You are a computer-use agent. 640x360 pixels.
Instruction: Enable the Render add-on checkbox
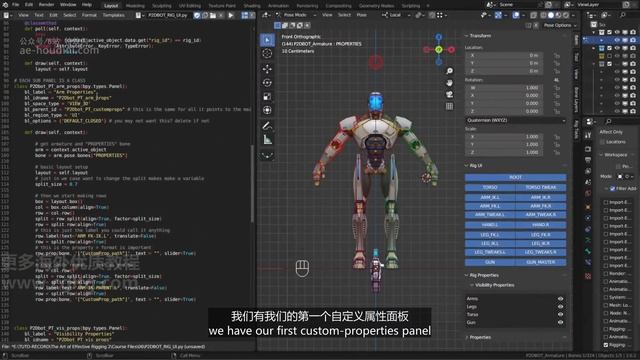point(606,273)
